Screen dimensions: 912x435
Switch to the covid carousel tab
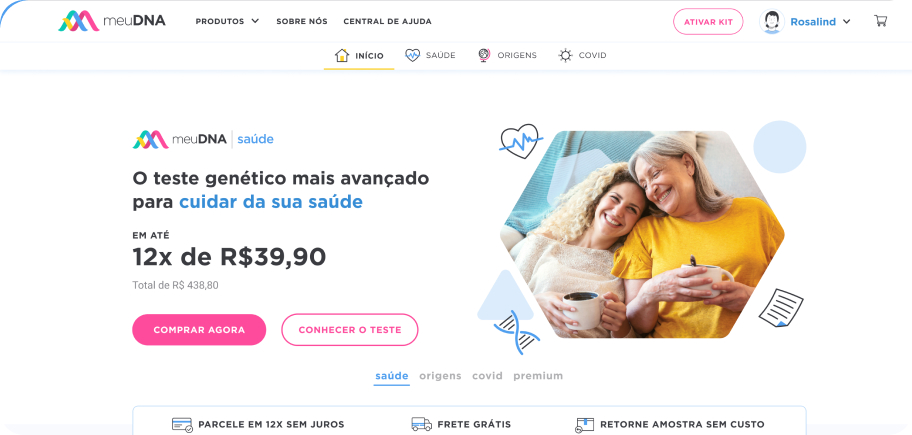(487, 376)
